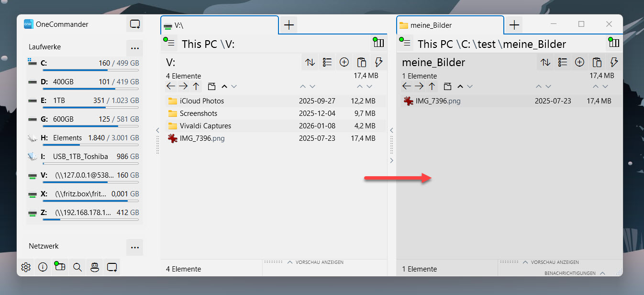The height and width of the screenshot is (295, 644).
Task: Click the lightning quick actions icon in V: pane
Action: tap(378, 62)
